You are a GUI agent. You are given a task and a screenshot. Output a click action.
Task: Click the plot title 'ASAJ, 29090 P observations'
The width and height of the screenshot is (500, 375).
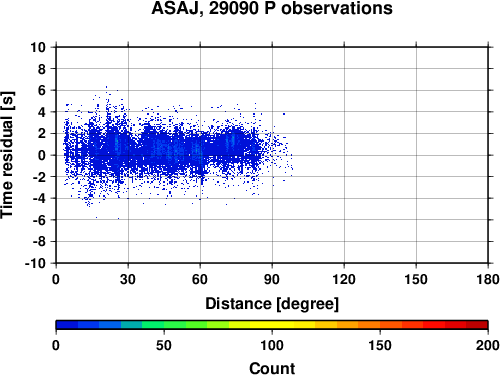pos(272,8)
